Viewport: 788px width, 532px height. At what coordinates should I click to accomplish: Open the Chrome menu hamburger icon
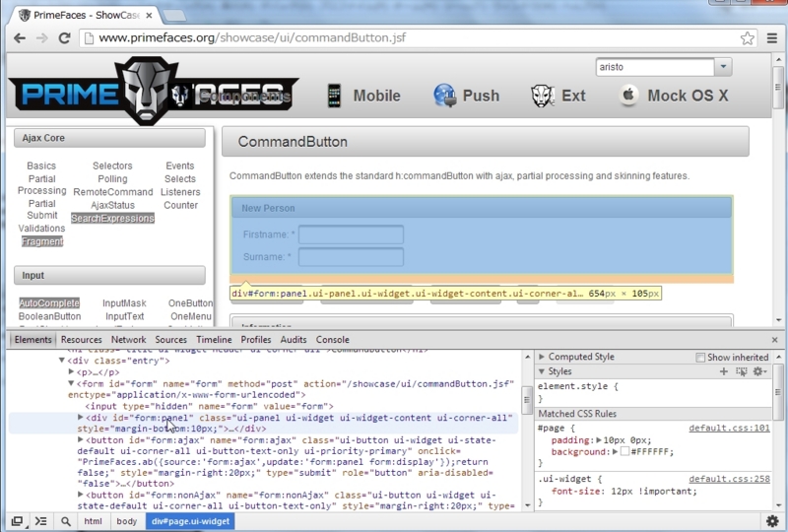(x=772, y=38)
